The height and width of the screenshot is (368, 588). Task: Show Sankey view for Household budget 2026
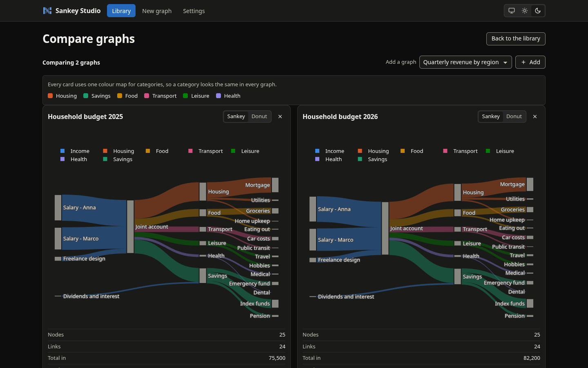491,117
